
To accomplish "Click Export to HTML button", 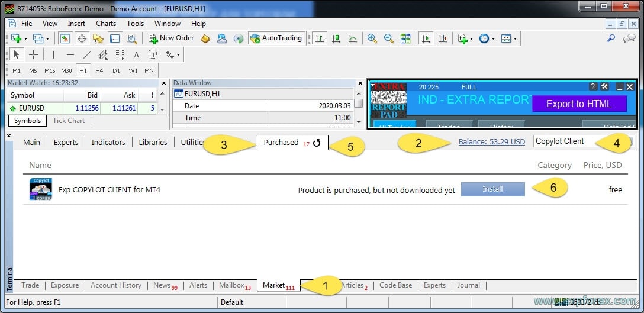I will [x=579, y=104].
